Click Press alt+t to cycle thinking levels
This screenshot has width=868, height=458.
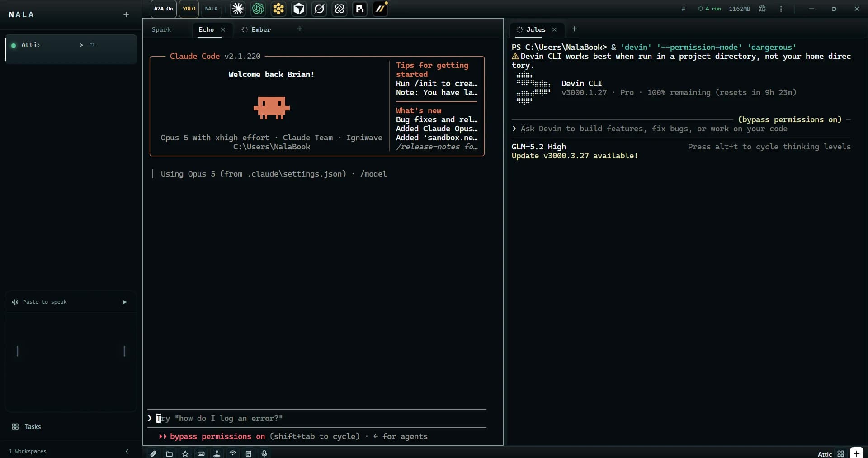[769, 147]
